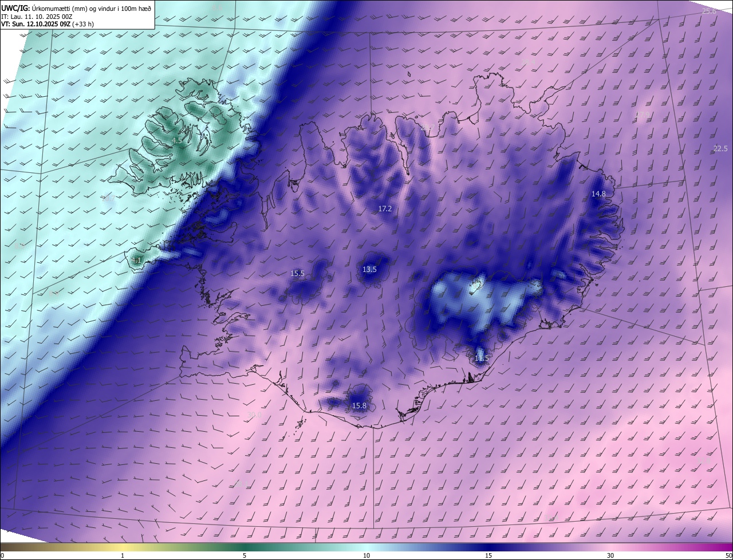This screenshot has width=733, height=560.
Task: Click the 10 tick on the color scale
Action: [x=366, y=555]
